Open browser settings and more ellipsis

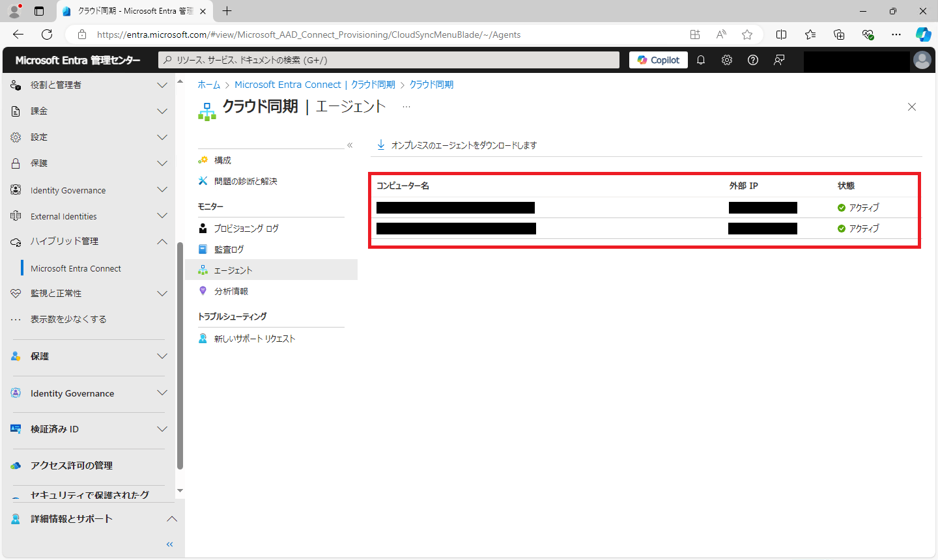(x=896, y=35)
